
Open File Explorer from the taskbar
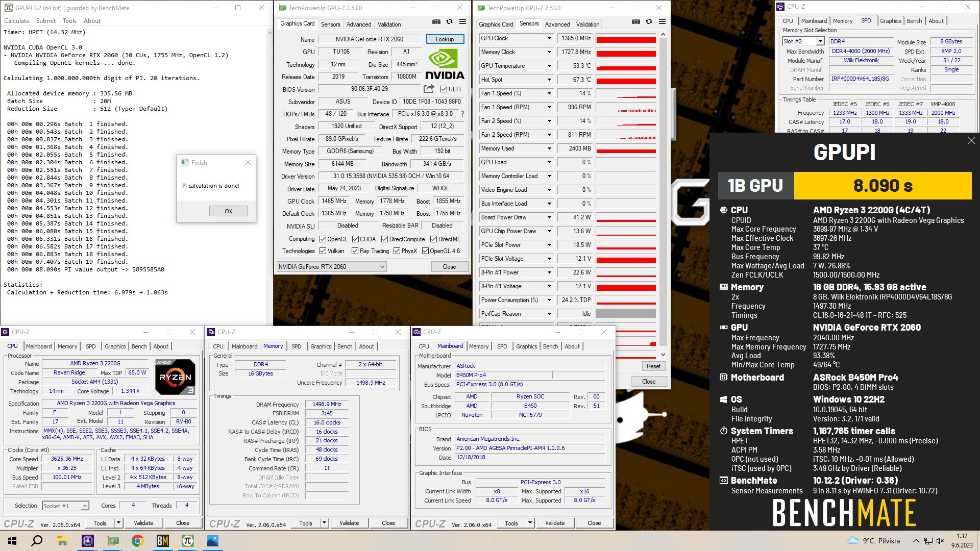tap(62, 541)
